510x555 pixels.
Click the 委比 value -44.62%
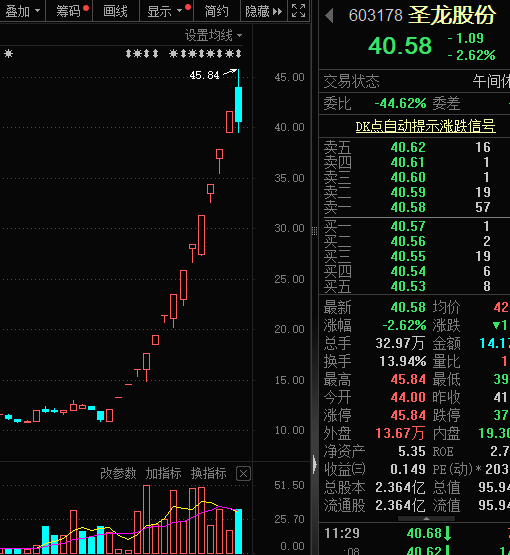400,103
